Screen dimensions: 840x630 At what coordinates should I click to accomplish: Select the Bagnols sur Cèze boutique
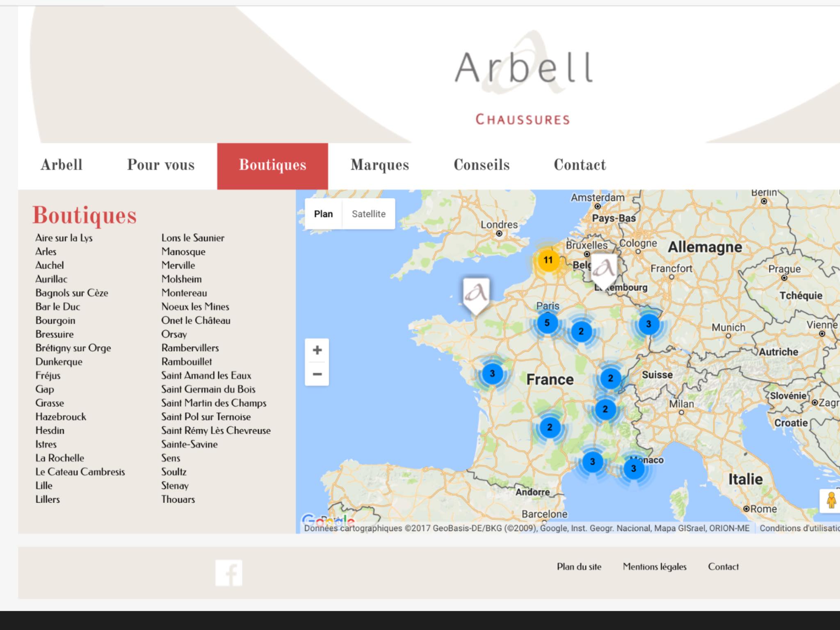pos(72,293)
